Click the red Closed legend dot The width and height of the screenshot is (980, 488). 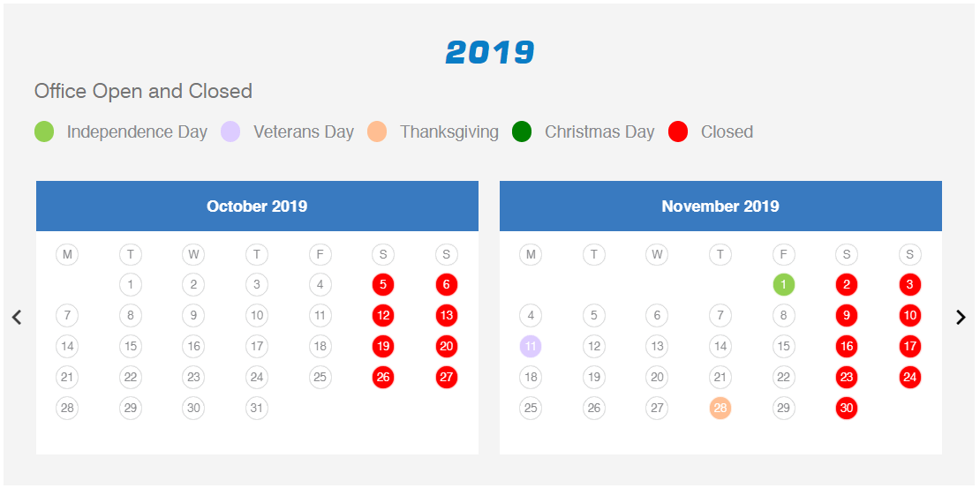coord(677,131)
